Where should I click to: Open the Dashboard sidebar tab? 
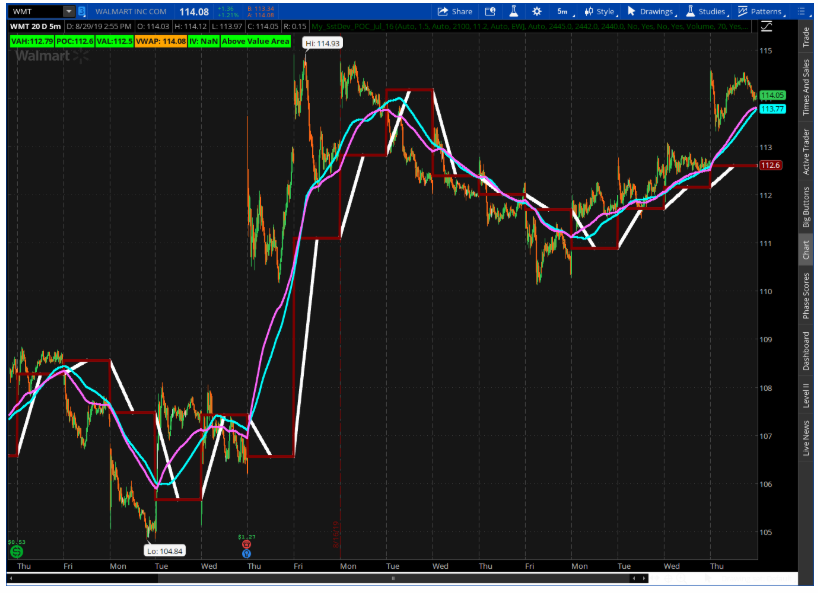806,351
